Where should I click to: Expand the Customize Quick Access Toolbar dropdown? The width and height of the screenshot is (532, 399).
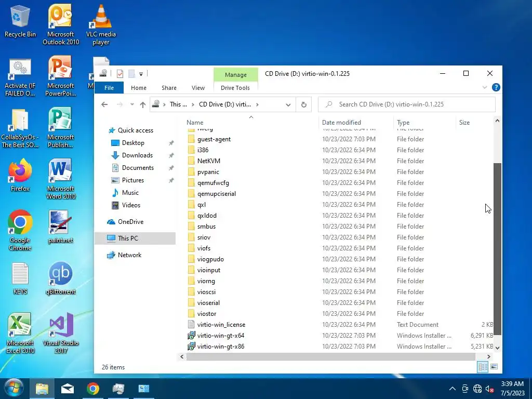(141, 74)
